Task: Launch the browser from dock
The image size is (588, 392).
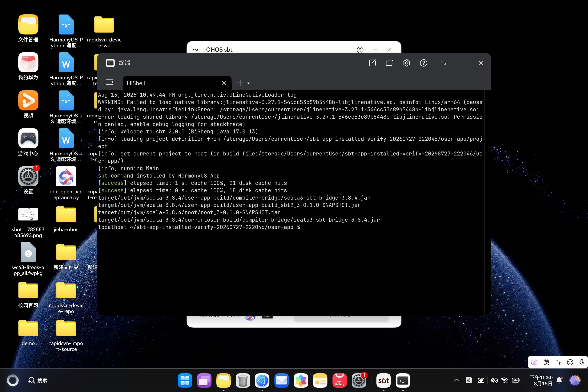Action: pos(262,381)
